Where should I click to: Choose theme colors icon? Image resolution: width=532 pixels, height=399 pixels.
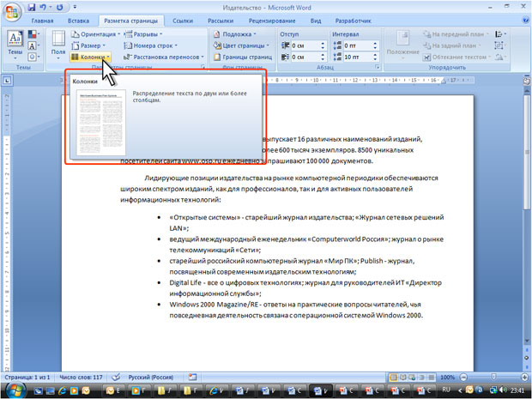click(33, 34)
